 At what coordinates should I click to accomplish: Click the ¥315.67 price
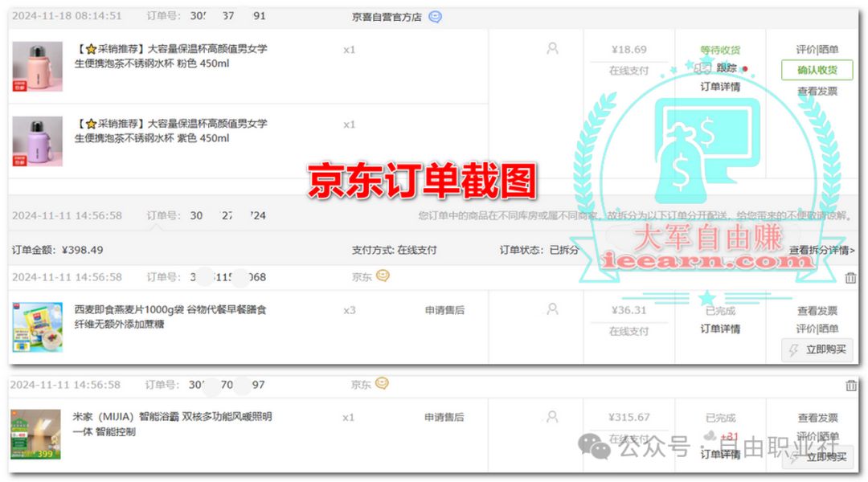coord(628,417)
